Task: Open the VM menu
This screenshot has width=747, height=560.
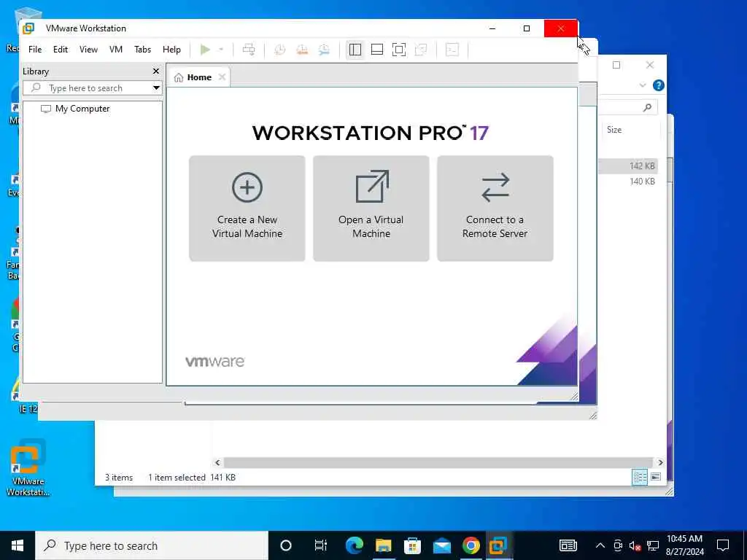Action: [116, 50]
